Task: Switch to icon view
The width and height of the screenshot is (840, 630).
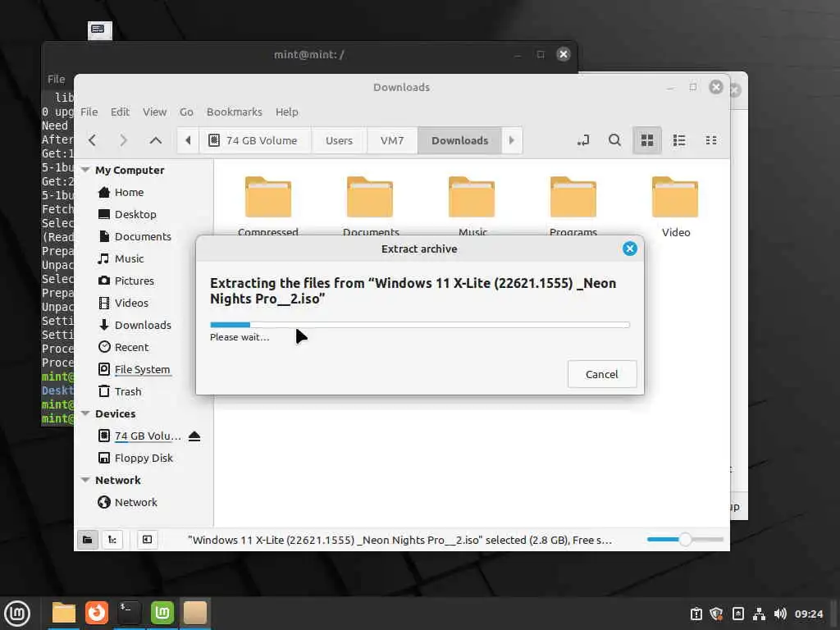Action: pos(647,140)
